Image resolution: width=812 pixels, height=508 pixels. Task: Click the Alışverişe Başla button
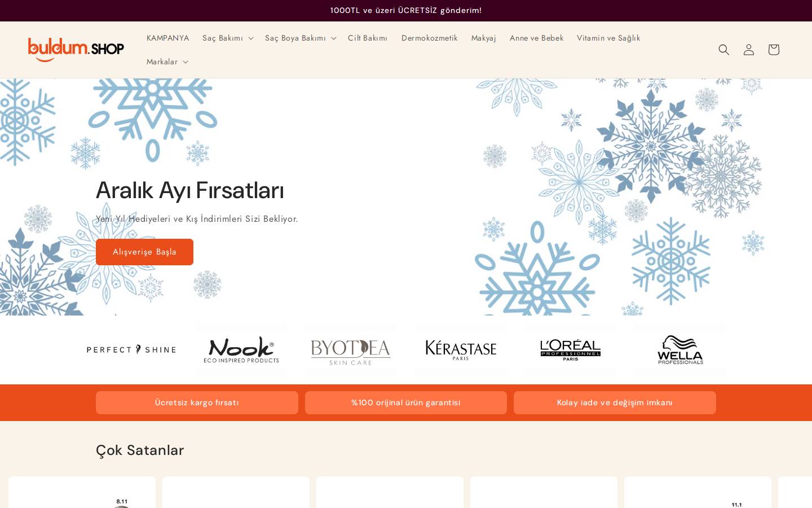(x=144, y=252)
